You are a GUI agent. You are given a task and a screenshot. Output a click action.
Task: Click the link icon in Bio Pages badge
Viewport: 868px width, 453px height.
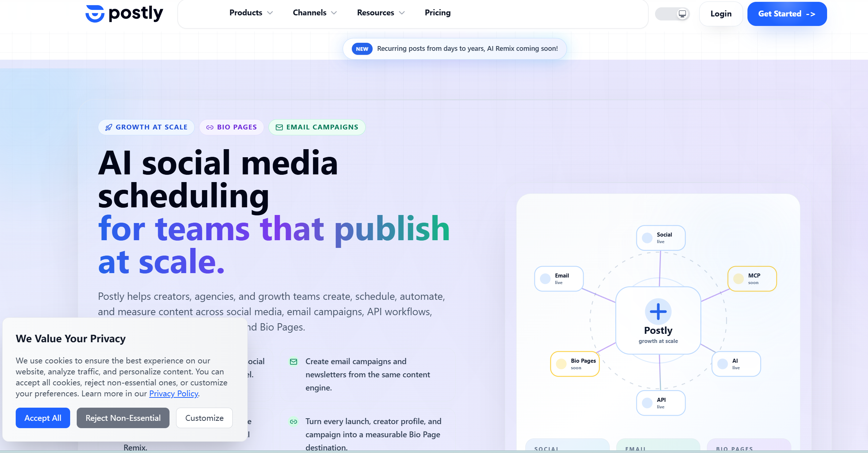(x=210, y=127)
